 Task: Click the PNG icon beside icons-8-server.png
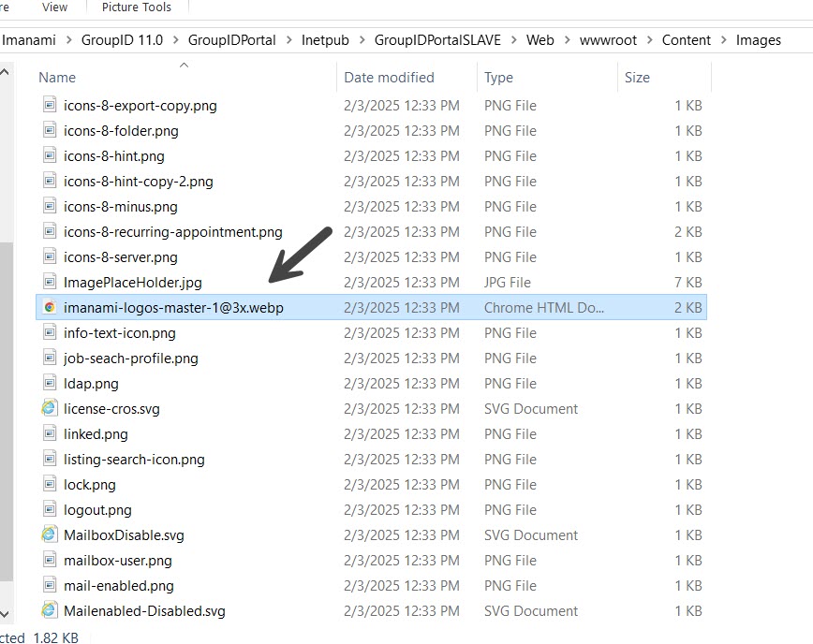(x=49, y=256)
